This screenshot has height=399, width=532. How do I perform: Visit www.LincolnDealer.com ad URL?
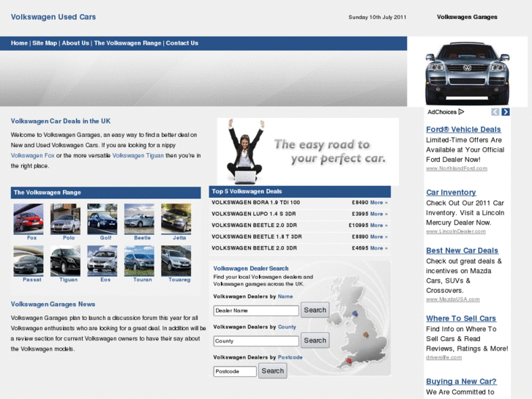point(456,231)
